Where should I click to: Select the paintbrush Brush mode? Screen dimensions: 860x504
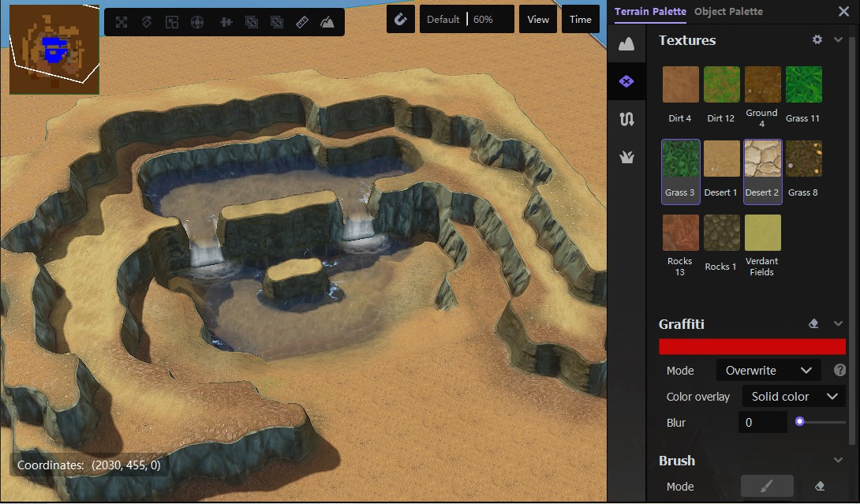[x=767, y=486]
